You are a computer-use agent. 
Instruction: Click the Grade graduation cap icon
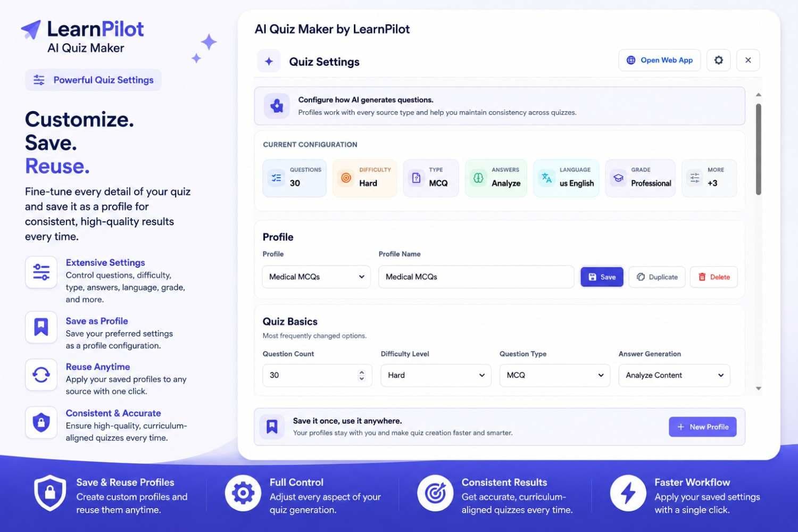pyautogui.click(x=618, y=178)
